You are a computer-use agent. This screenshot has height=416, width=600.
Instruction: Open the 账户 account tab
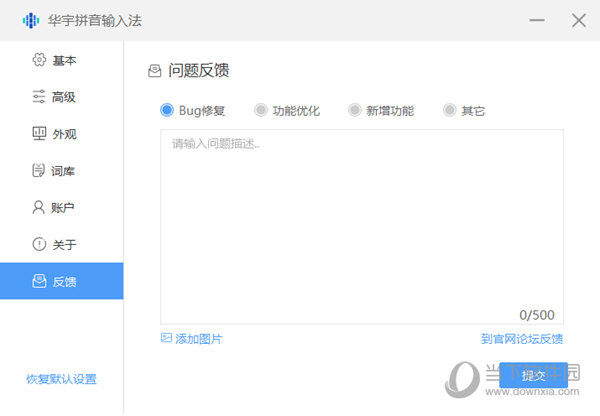click(x=62, y=207)
